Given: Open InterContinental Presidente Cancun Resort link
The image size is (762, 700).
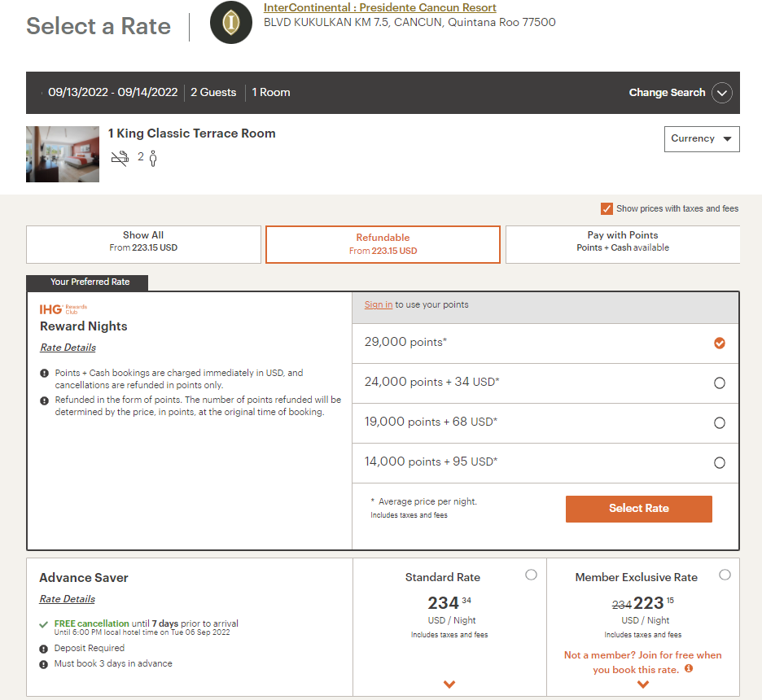Looking at the screenshot, I should point(379,8).
